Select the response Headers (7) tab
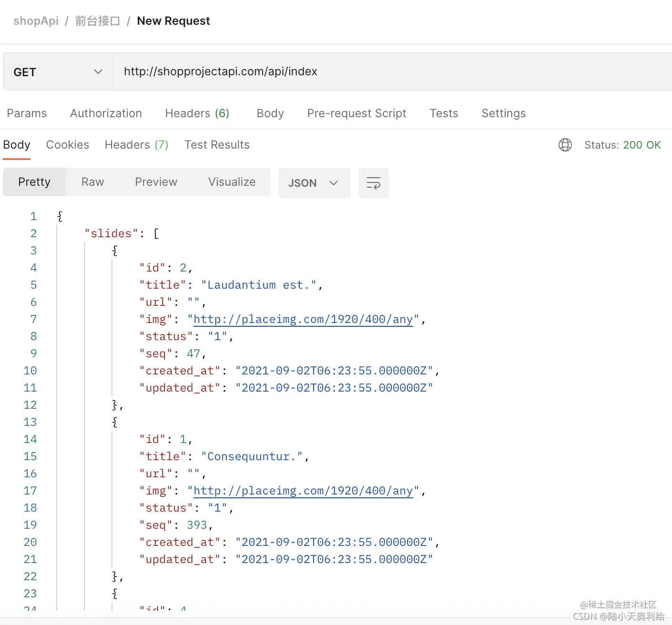Viewport: 672px width, 625px height. [137, 145]
